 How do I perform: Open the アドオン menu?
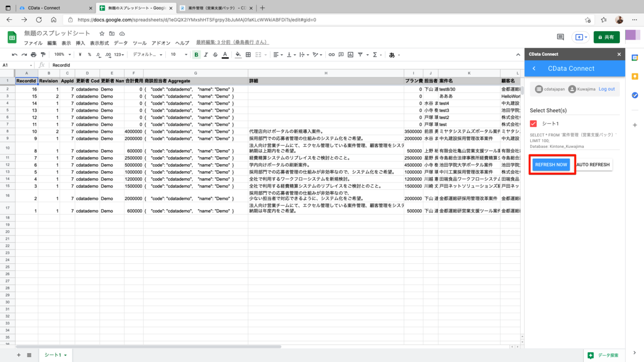click(161, 43)
